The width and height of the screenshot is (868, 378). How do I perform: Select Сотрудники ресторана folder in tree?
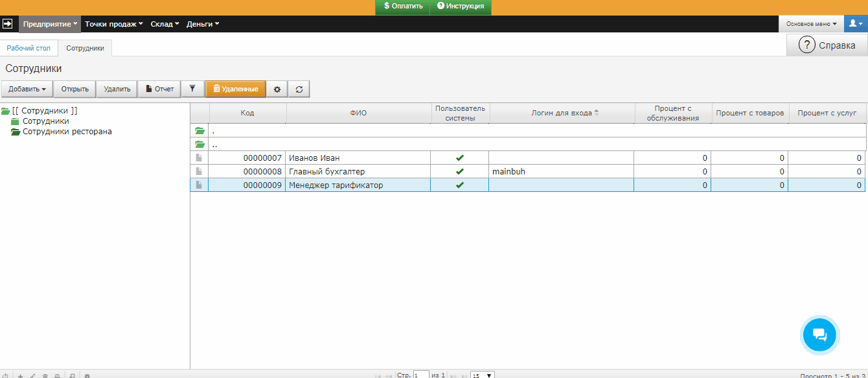(x=67, y=132)
